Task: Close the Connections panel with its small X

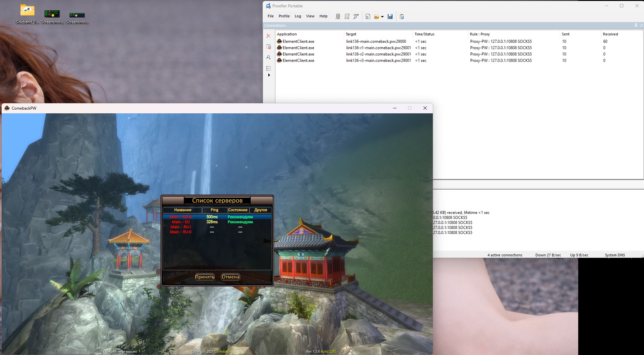Action: pos(641,25)
